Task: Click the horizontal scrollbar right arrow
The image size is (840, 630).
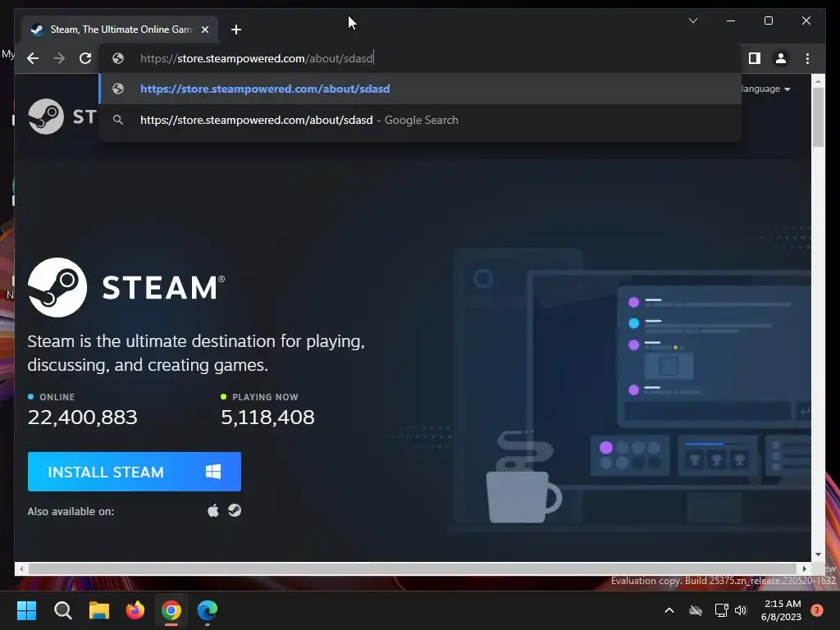Action: [804, 568]
